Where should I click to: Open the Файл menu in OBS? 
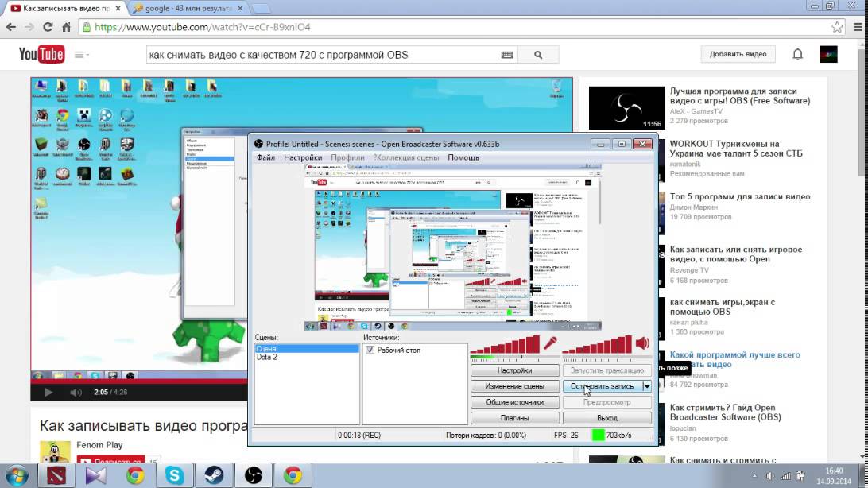(265, 157)
